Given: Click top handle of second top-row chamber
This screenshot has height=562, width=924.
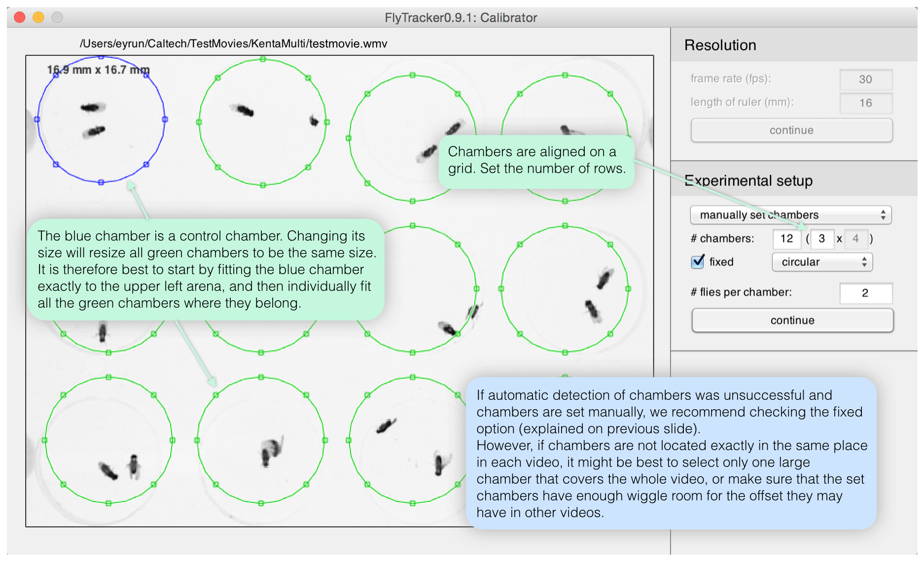Looking at the screenshot, I should (x=263, y=59).
